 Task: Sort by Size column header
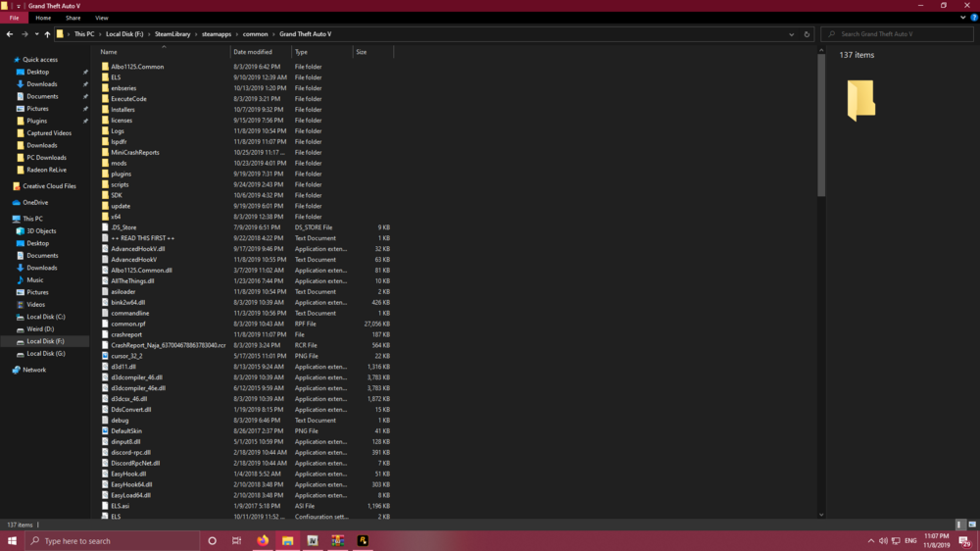click(x=362, y=52)
